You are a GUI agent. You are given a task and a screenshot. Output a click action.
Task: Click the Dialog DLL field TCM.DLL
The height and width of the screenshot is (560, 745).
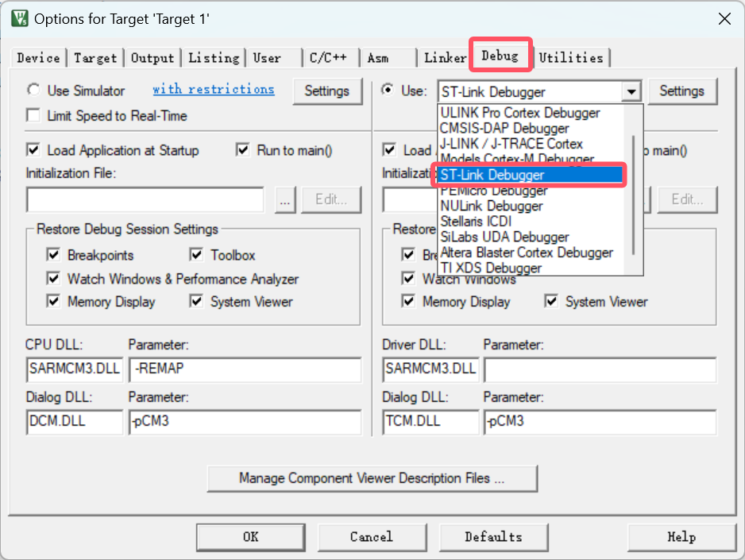pos(430,423)
